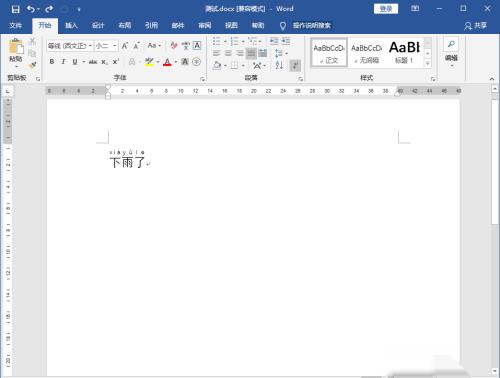Viewport: 500px width, 378px height.
Task: Apply character shading icon
Action: (185, 62)
